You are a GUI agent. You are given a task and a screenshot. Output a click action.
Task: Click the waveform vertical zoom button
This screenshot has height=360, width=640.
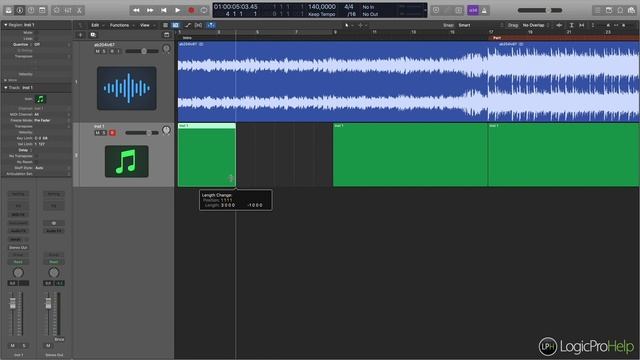point(559,25)
